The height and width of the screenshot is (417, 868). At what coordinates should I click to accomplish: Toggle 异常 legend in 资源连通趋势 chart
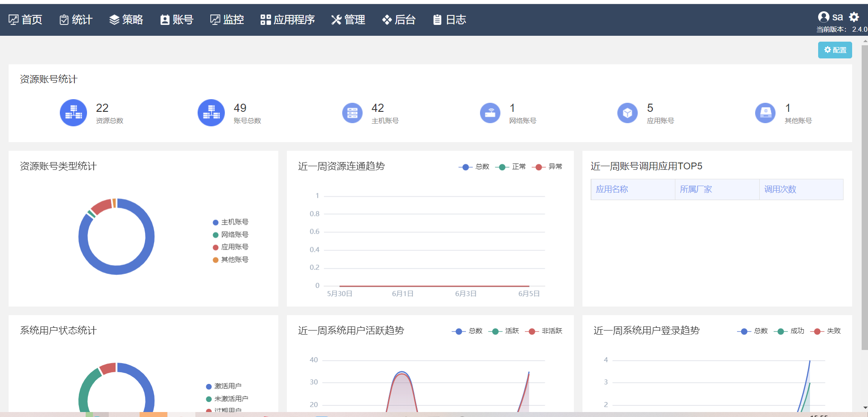click(x=547, y=167)
